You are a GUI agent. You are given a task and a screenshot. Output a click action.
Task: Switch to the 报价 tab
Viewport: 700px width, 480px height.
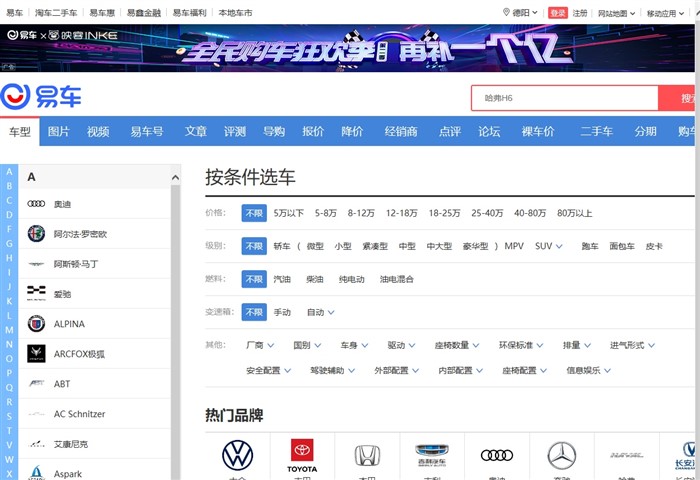pyautogui.click(x=313, y=131)
